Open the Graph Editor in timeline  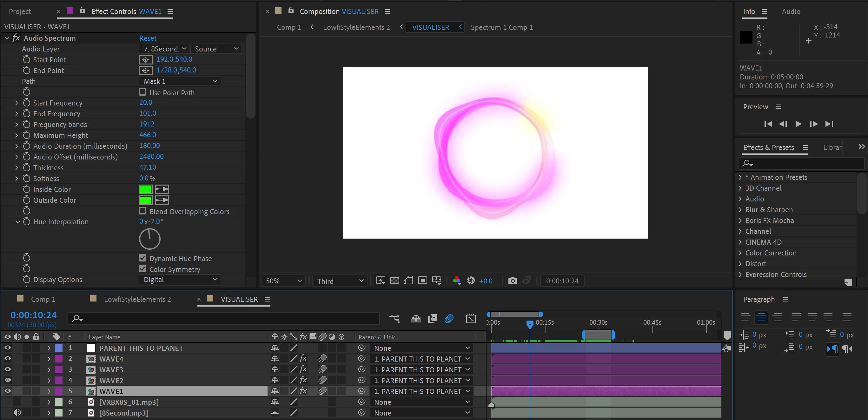(470, 318)
